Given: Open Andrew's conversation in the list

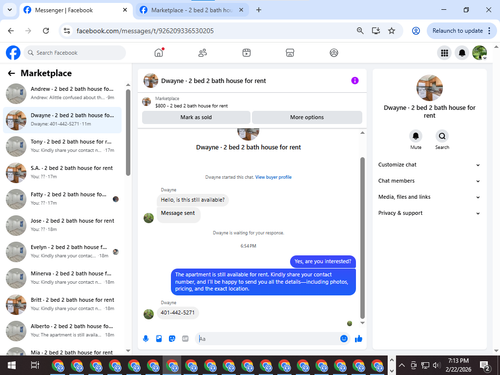Looking at the screenshot, I should (x=62, y=93).
